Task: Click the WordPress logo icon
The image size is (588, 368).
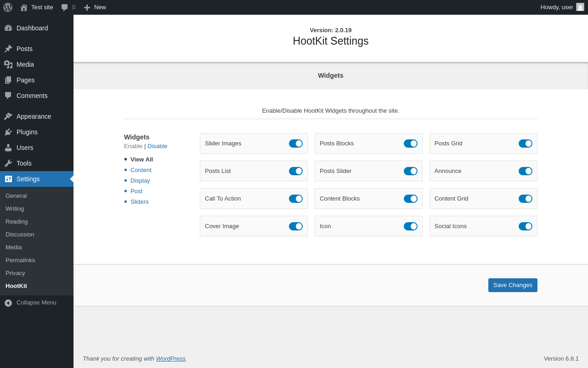Action: coord(8,7)
